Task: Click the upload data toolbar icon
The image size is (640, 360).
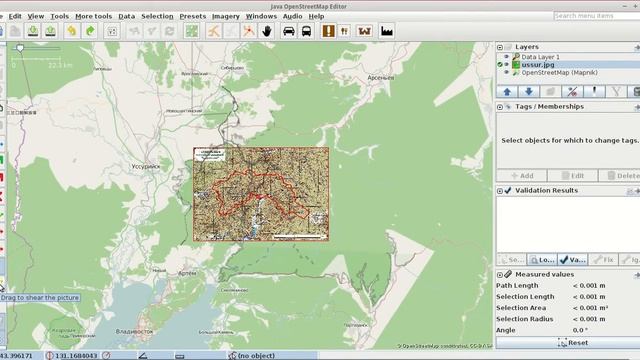Action: tap(51, 31)
